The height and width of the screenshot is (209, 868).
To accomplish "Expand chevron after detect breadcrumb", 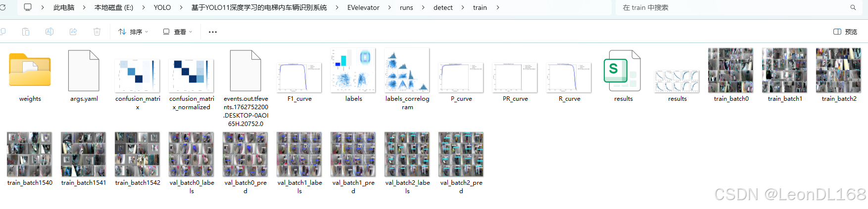I will (x=463, y=7).
